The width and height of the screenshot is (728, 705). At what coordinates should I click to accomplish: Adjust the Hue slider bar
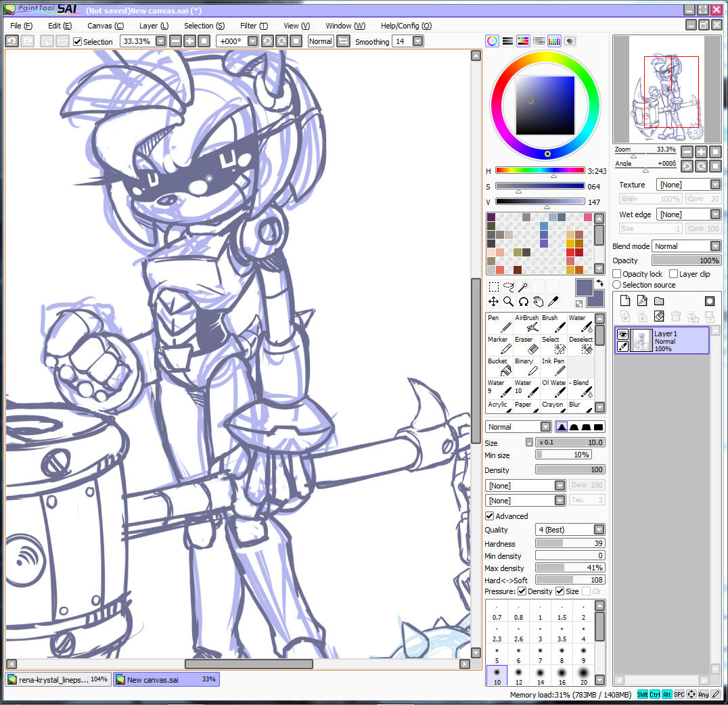[540, 170]
